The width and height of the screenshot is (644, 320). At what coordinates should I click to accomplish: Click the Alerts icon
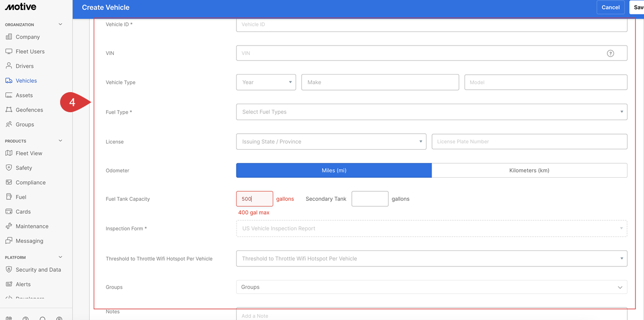point(9,283)
